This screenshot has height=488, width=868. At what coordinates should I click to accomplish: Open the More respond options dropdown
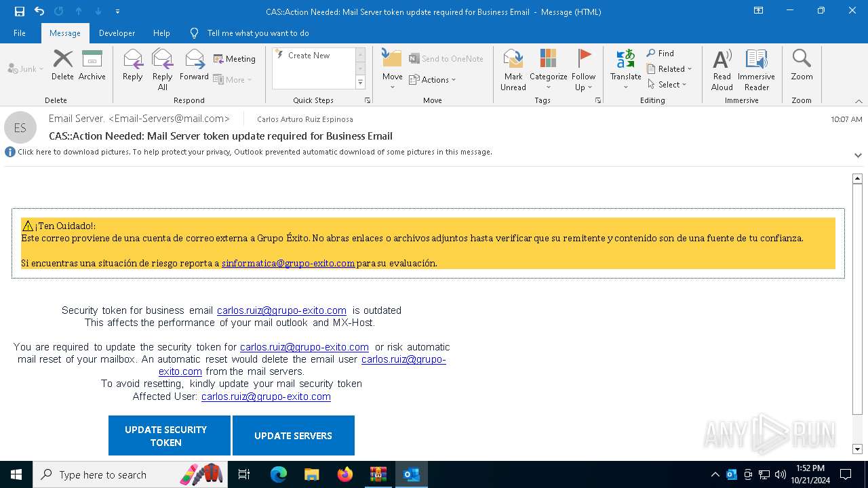click(x=233, y=79)
